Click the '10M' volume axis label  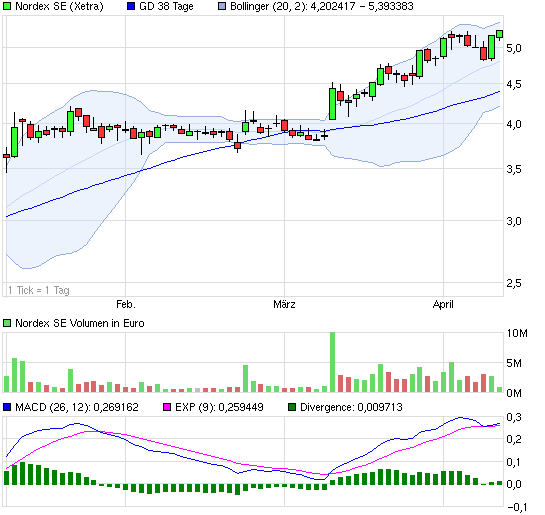tap(517, 333)
